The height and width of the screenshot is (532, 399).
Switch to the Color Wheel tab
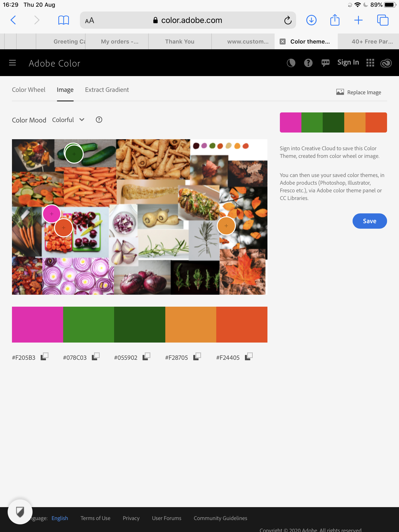(29, 90)
